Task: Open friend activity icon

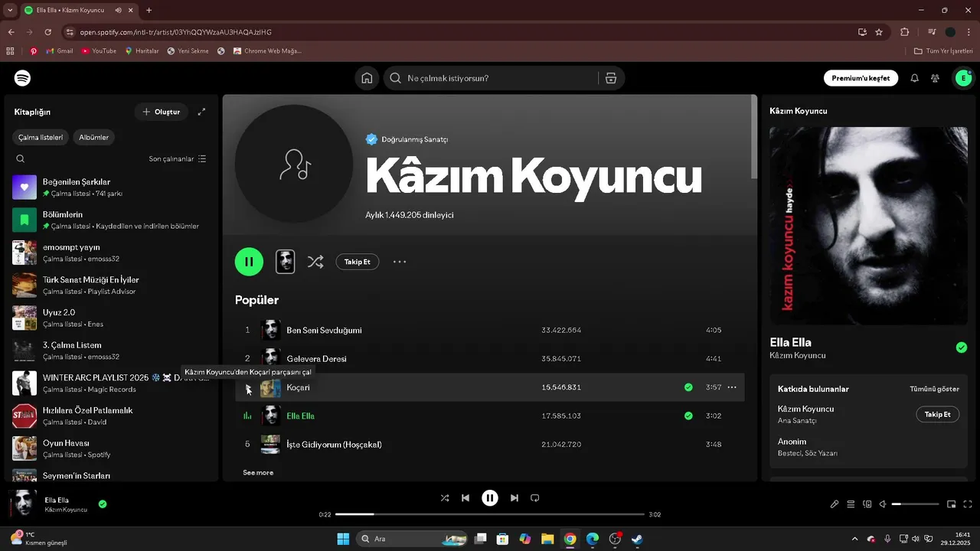Action: [935, 78]
